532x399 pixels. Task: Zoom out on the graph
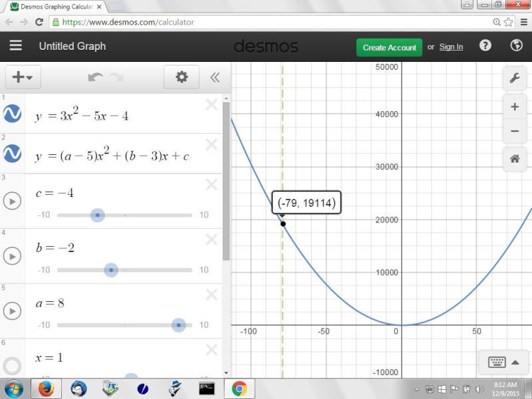[515, 131]
